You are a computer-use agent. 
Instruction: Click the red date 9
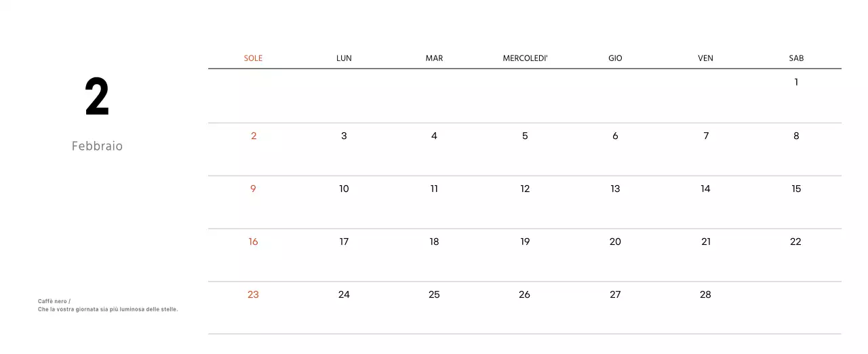[253, 189]
